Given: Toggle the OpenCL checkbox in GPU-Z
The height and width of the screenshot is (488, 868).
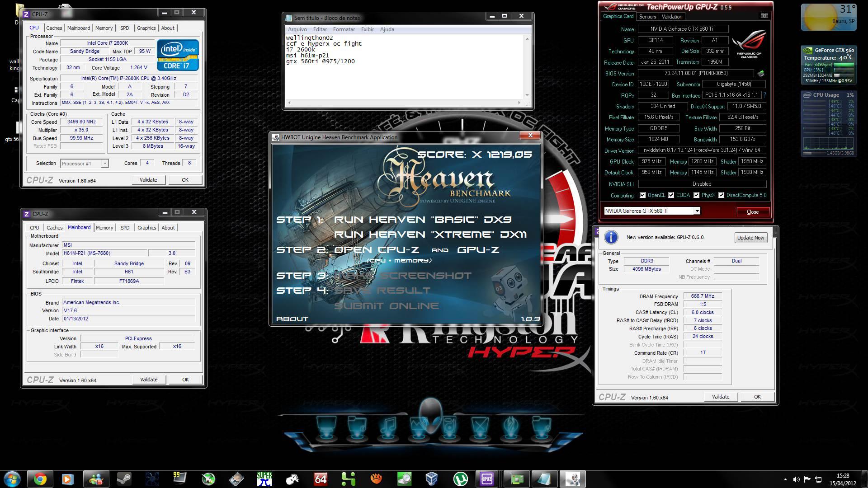Looking at the screenshot, I should [x=642, y=195].
